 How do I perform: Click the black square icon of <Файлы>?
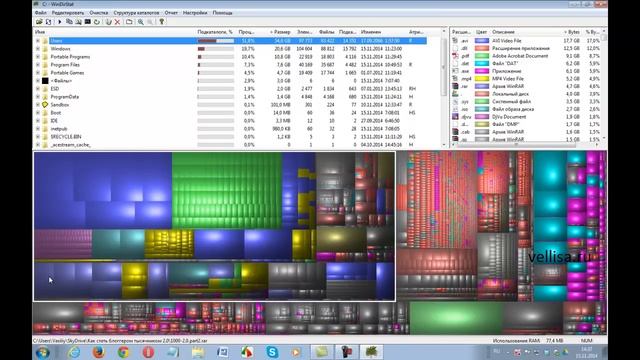(x=45, y=81)
